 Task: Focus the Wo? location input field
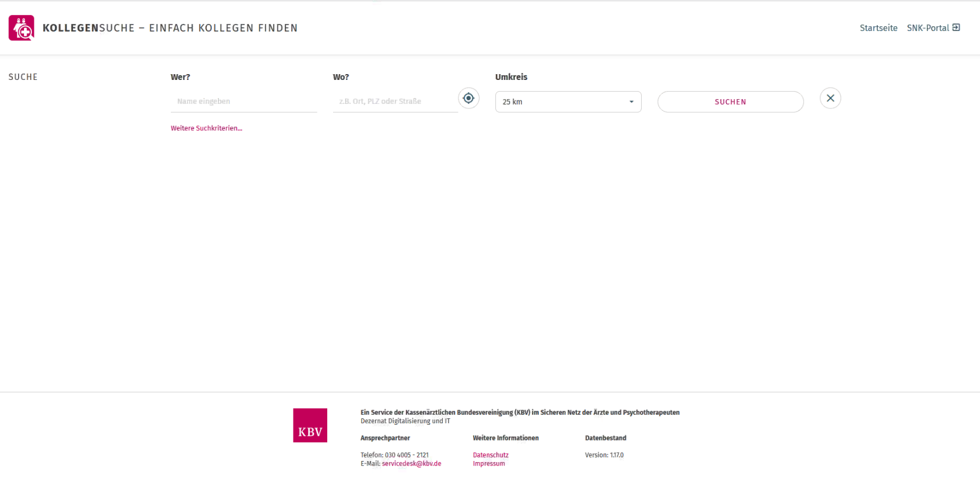(x=395, y=102)
